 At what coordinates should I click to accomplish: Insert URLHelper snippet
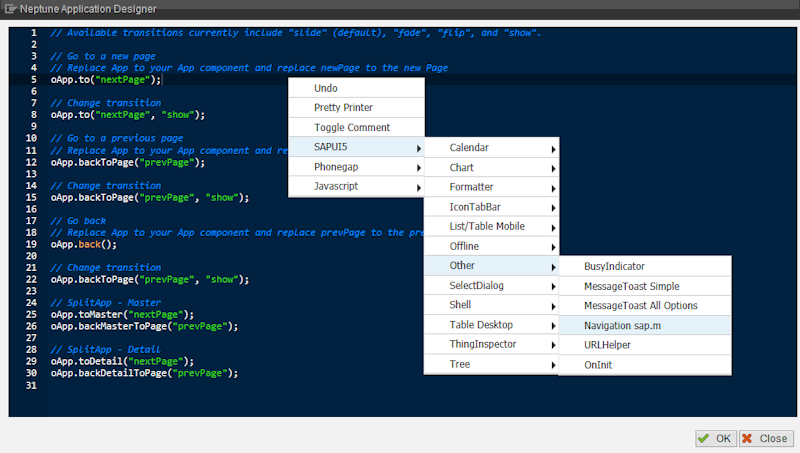point(645,345)
